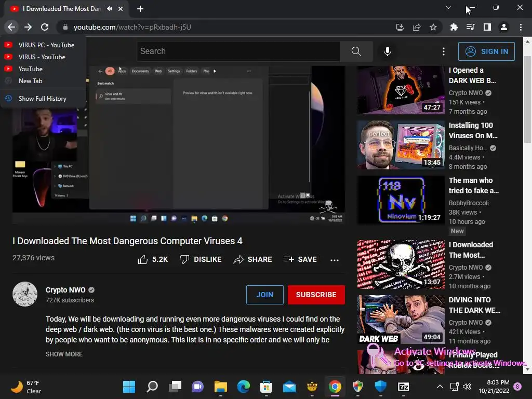Screen dimensions: 532x399
Task: Open a new browser tab
Action: pyautogui.click(x=140, y=9)
